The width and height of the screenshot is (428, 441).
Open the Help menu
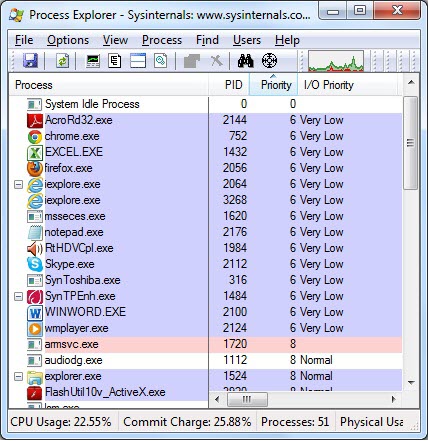(287, 40)
